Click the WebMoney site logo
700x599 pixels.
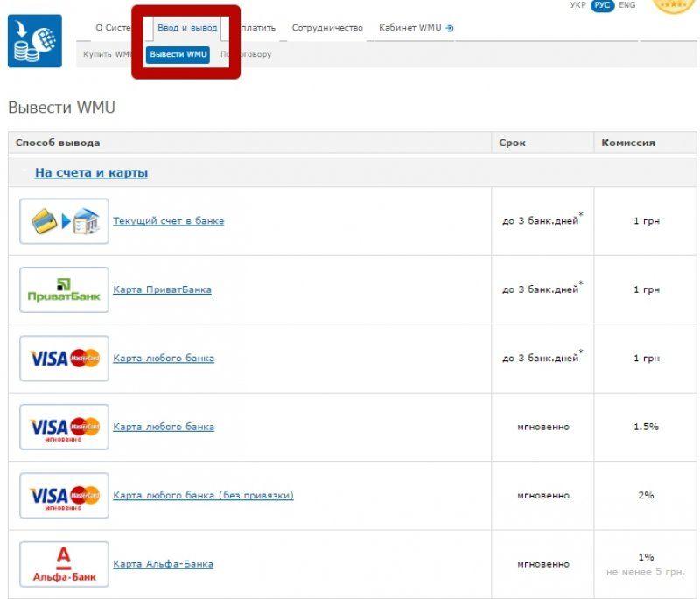[35, 41]
